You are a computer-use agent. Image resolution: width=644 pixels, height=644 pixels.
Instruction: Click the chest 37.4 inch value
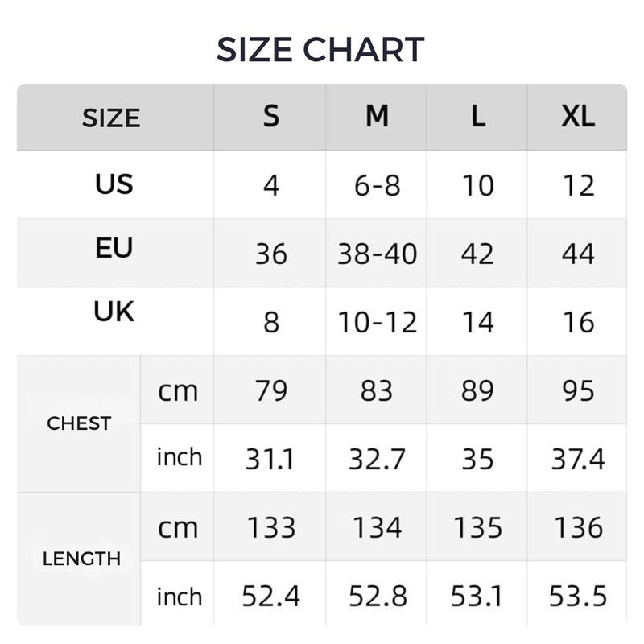point(578,460)
